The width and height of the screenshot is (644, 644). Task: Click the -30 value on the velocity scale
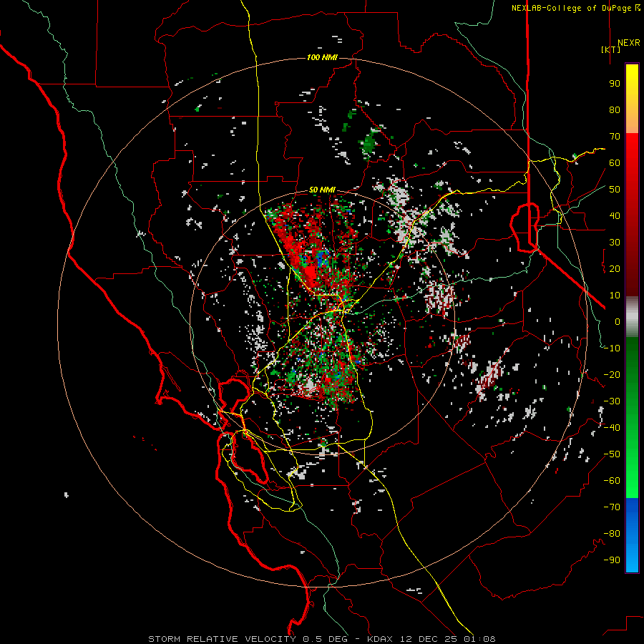coord(612,401)
